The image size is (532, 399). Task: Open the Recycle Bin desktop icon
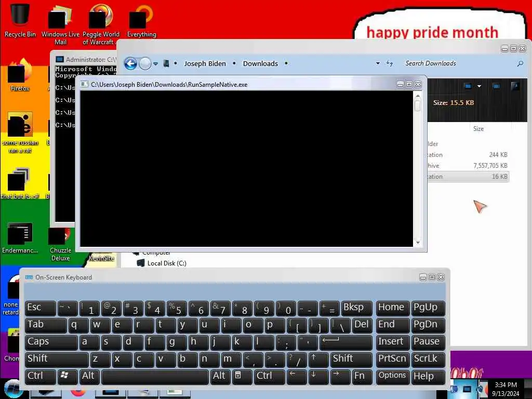tap(20, 20)
